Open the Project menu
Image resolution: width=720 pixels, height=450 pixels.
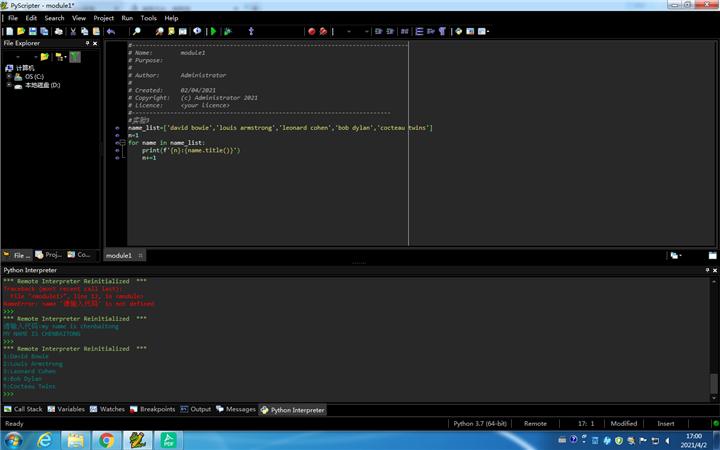pos(103,18)
